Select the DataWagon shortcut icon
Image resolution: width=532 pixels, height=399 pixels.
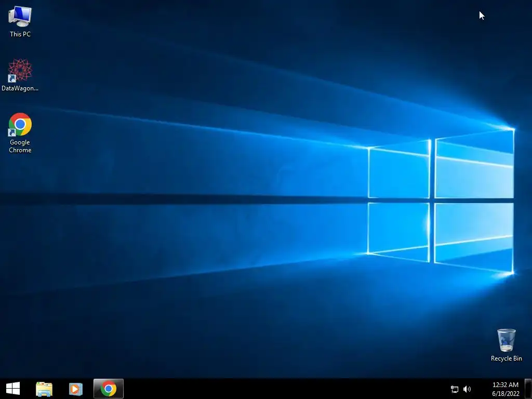click(x=20, y=75)
